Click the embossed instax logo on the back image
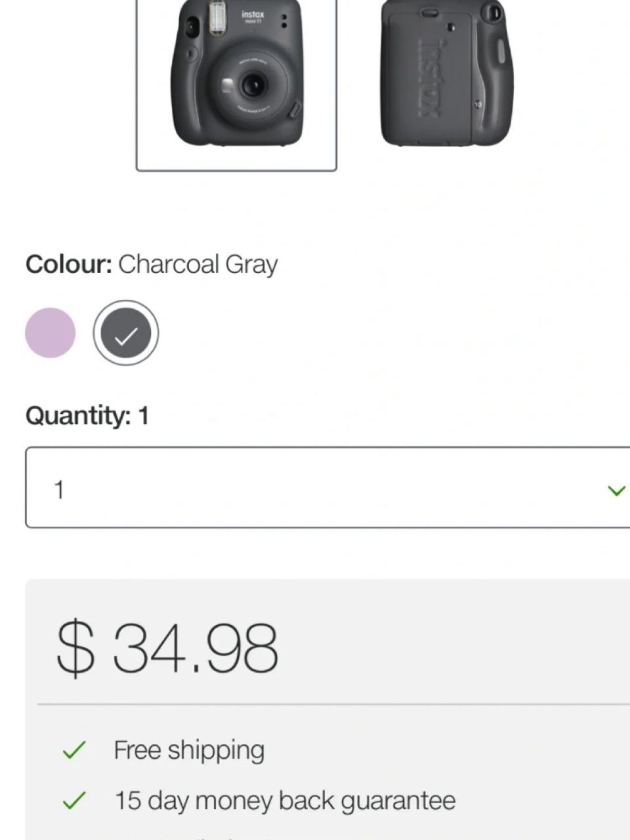Screen dimensions: 630x840 tap(430, 77)
